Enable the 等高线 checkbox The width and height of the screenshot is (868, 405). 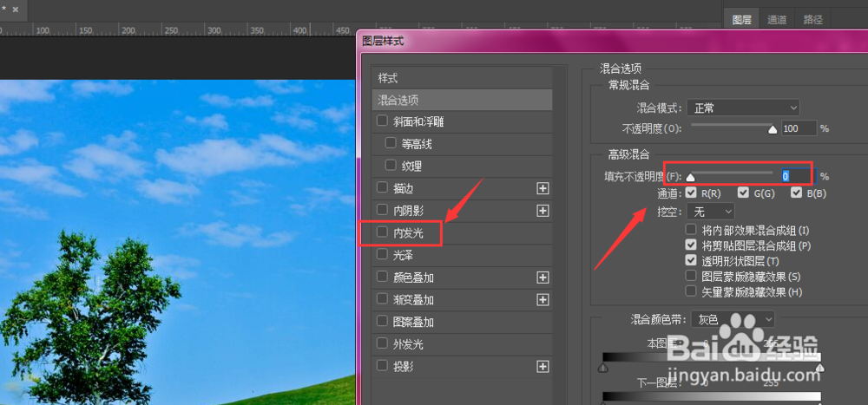[391, 143]
